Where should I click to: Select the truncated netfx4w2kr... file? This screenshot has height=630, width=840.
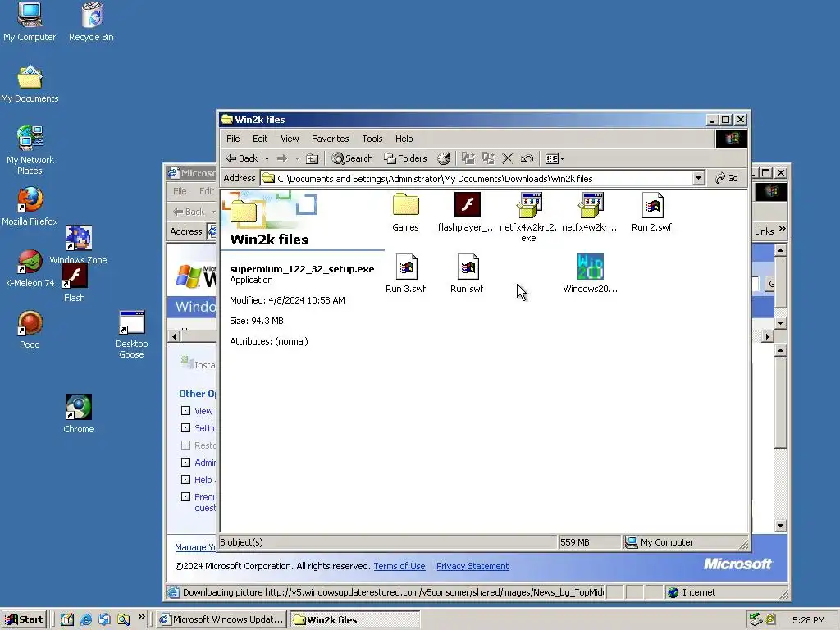tap(590, 212)
